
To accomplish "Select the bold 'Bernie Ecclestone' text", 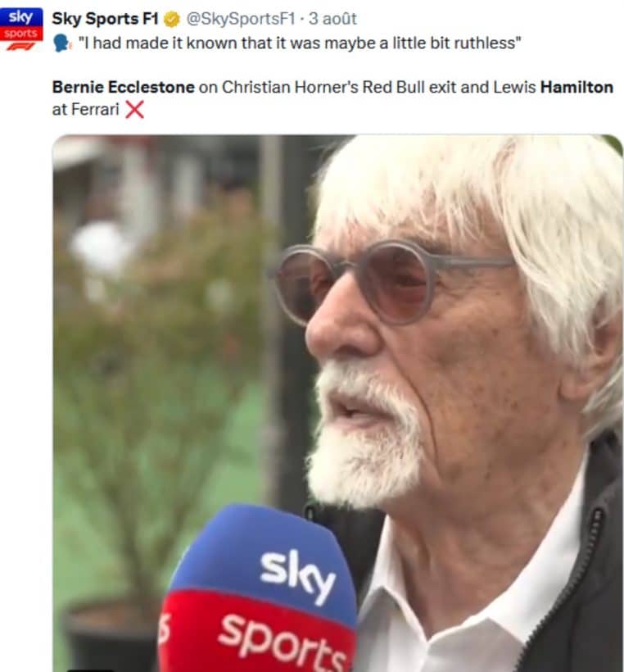I will [124, 88].
